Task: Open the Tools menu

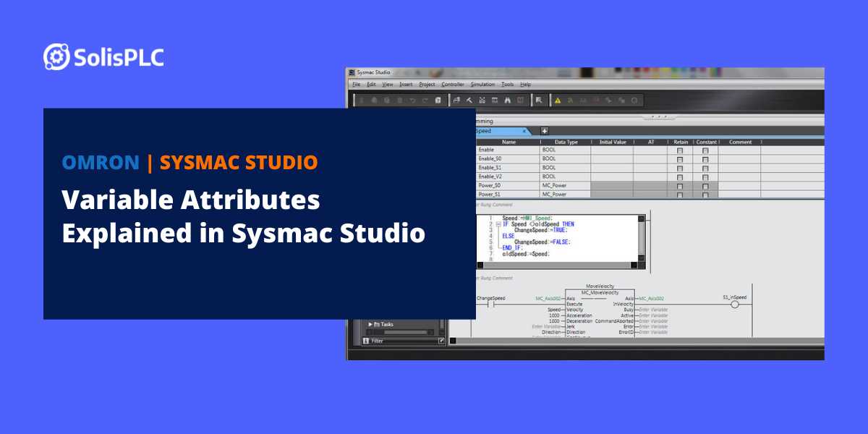Action: click(x=508, y=85)
